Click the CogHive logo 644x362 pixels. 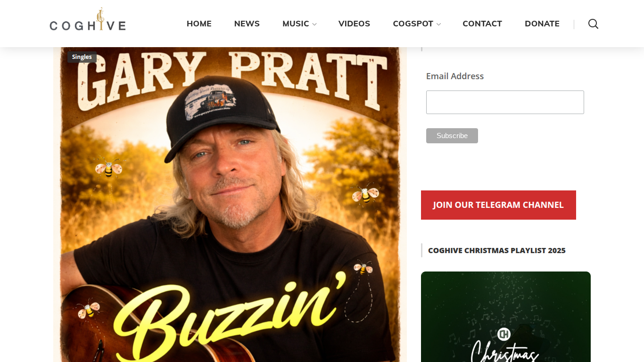[x=88, y=20]
